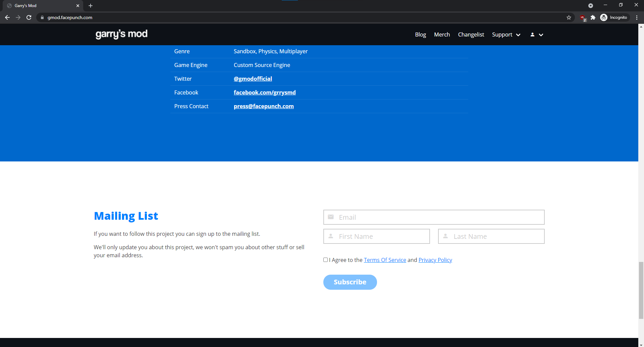Click the 'Genre' row label
Screen dimensions: 644x347
click(182, 51)
